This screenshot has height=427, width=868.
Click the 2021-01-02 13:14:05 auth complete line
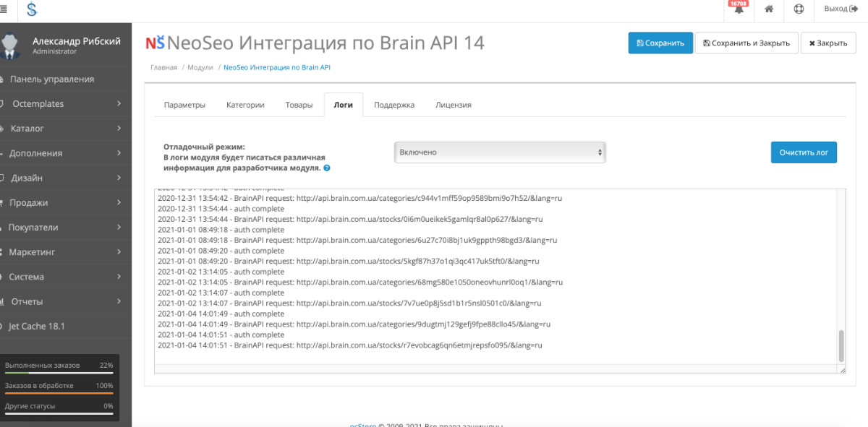coord(221,272)
